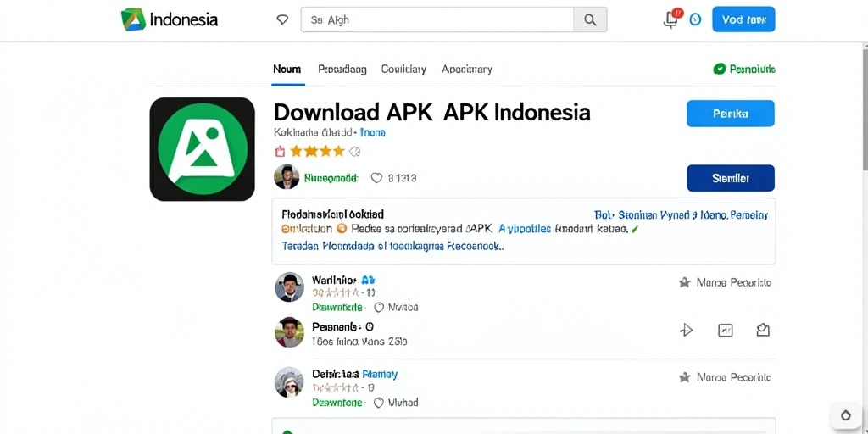Click the play triangle icon in Pesnenls row
The height and width of the screenshot is (434, 868).
[687, 331]
